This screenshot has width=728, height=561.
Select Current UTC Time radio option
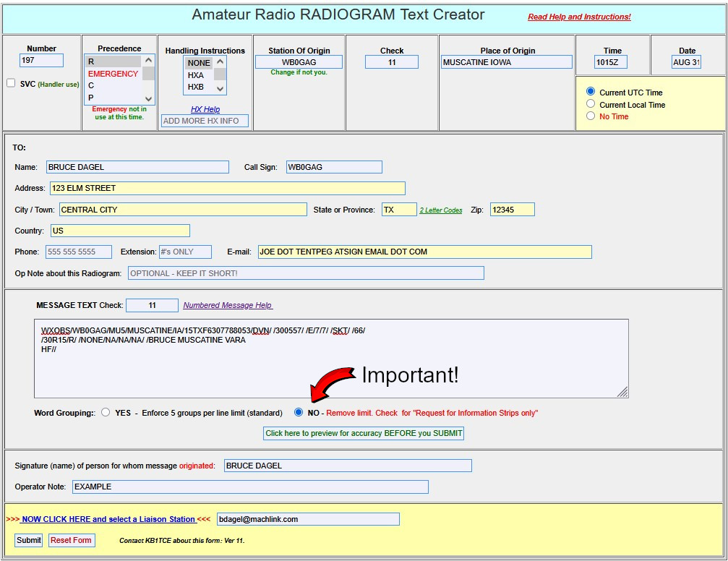coord(591,92)
